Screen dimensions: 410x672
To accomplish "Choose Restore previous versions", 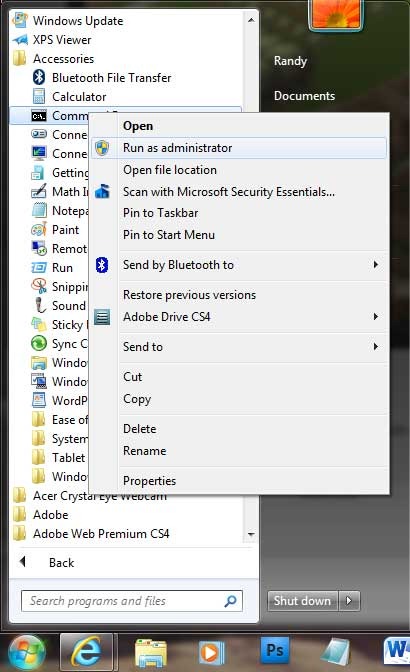I will point(239,295).
